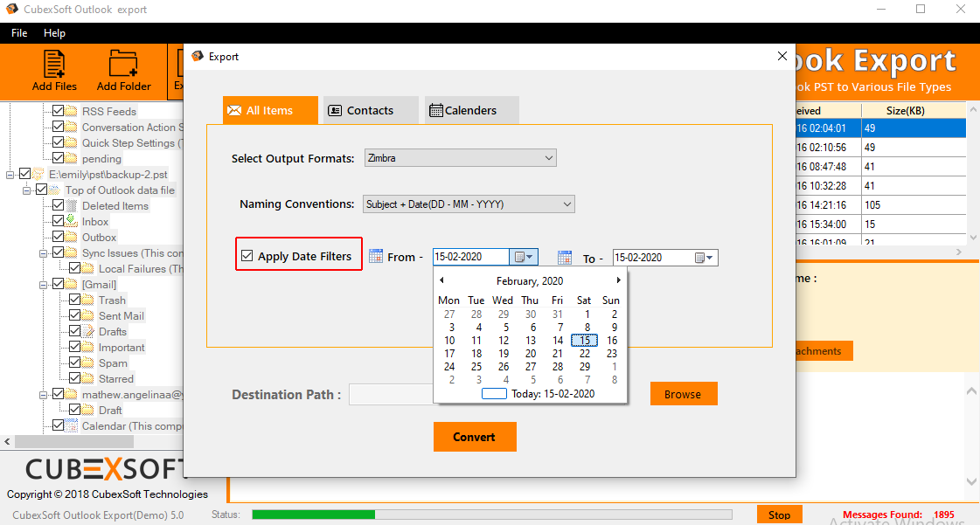The height and width of the screenshot is (525, 980).
Task: Select February 20 in the calendar
Action: [x=530, y=354]
